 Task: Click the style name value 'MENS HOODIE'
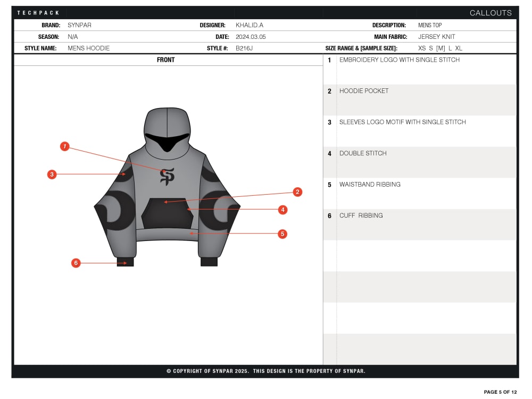click(88, 48)
